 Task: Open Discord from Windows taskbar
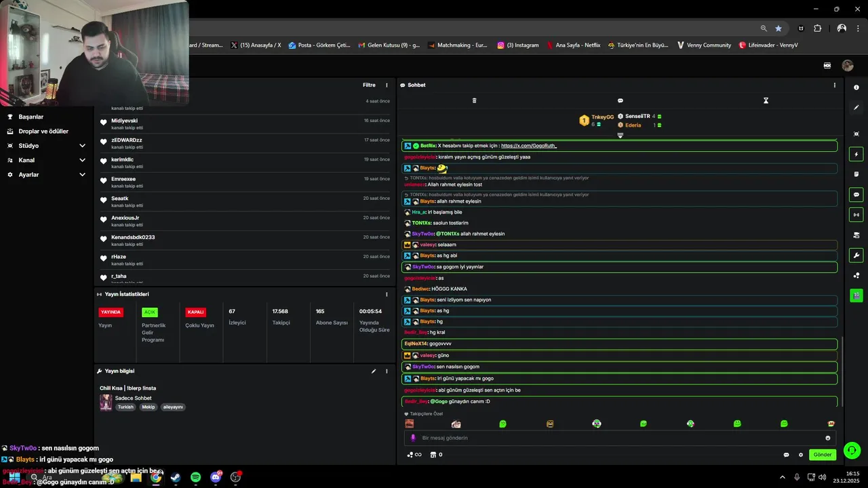(x=216, y=477)
